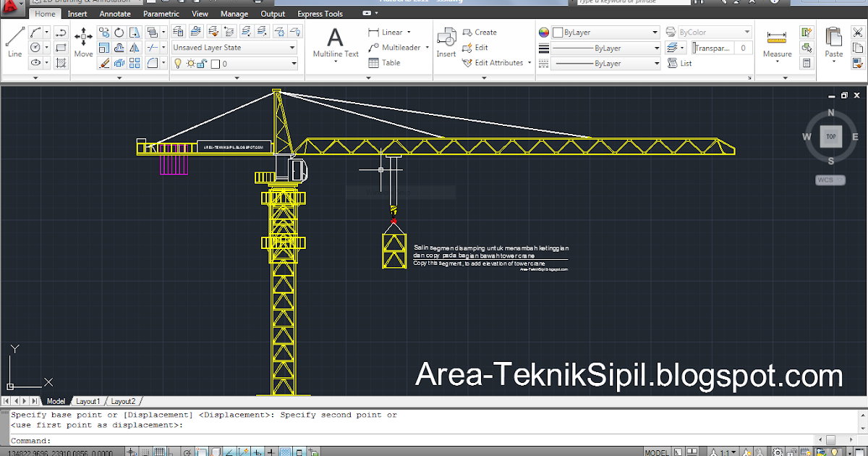Screen dimensions: 868x456
Task: Toggle the layer on/off lightbulb
Action: click(x=178, y=63)
